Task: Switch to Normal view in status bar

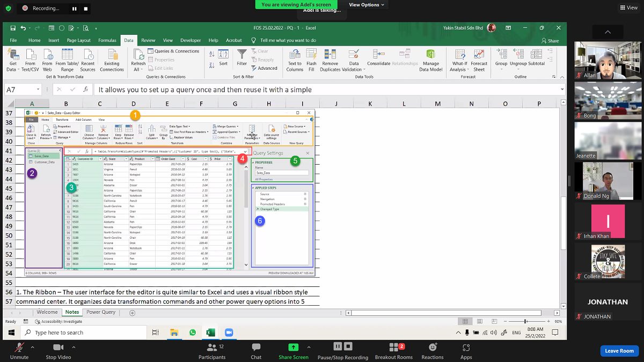Action: pyautogui.click(x=465, y=321)
